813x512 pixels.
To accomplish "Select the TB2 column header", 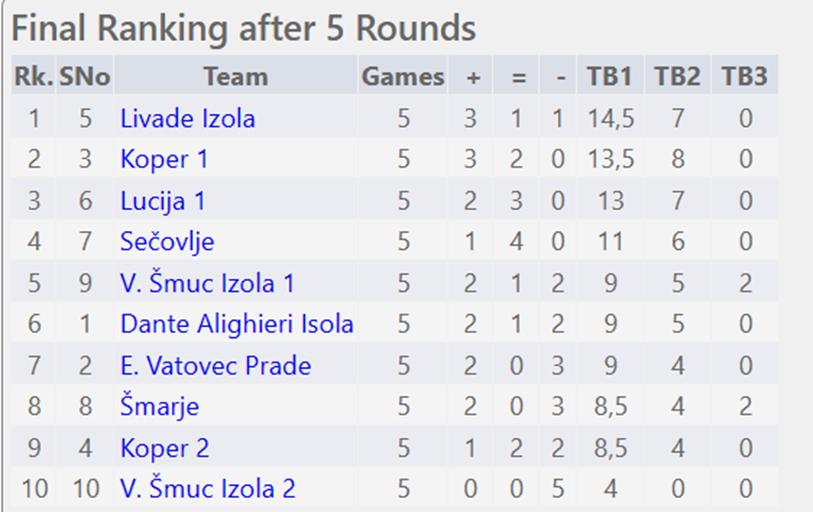I will (677, 76).
